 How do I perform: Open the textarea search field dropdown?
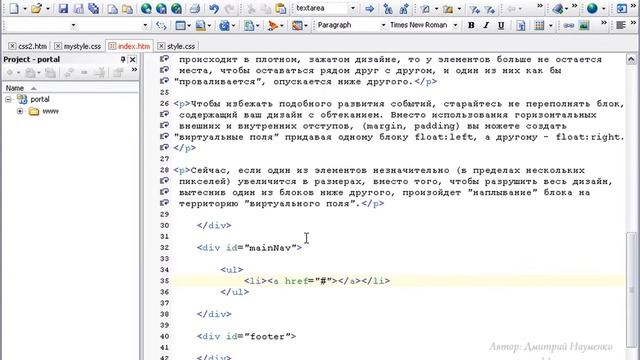point(353,8)
